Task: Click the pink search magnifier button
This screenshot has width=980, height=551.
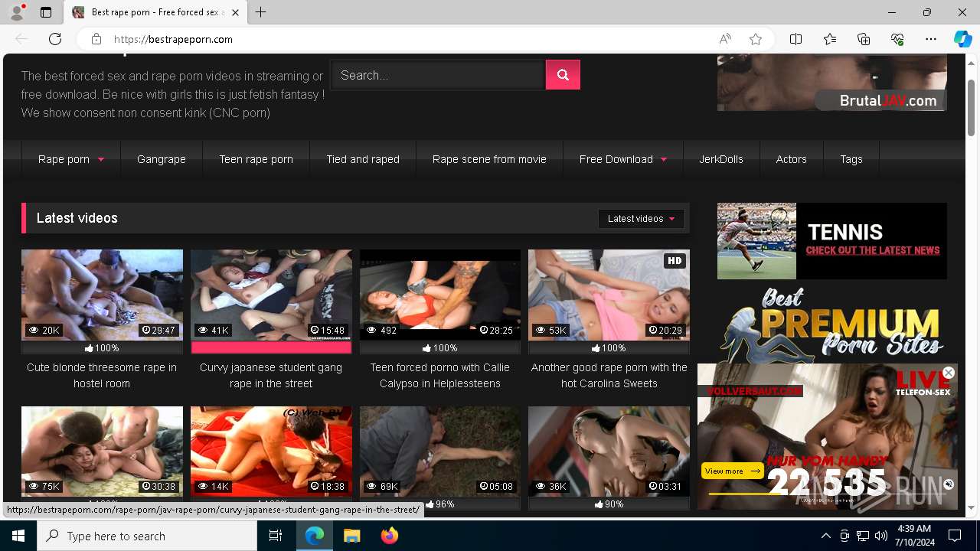Action: [563, 75]
